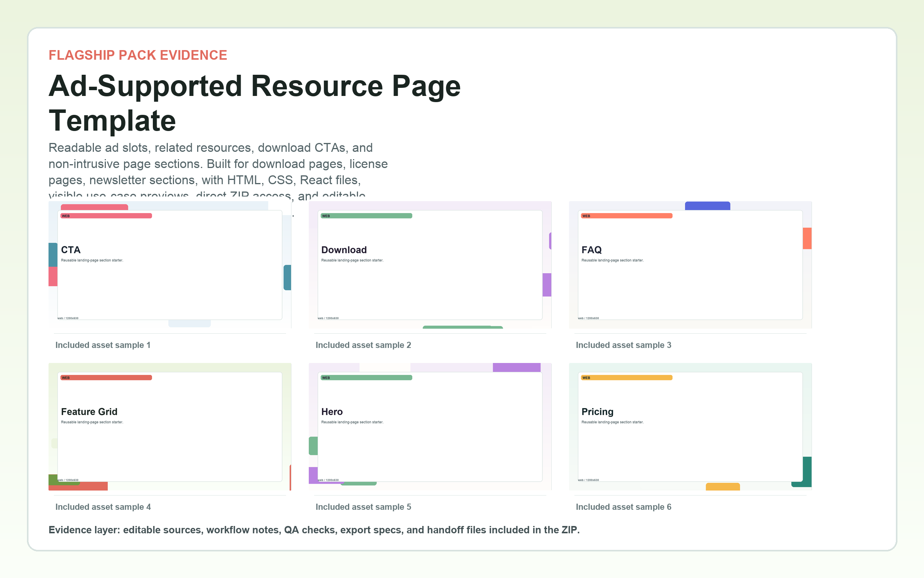
Task: Click the pink WEB tag on CTA card
Action: tap(106, 216)
